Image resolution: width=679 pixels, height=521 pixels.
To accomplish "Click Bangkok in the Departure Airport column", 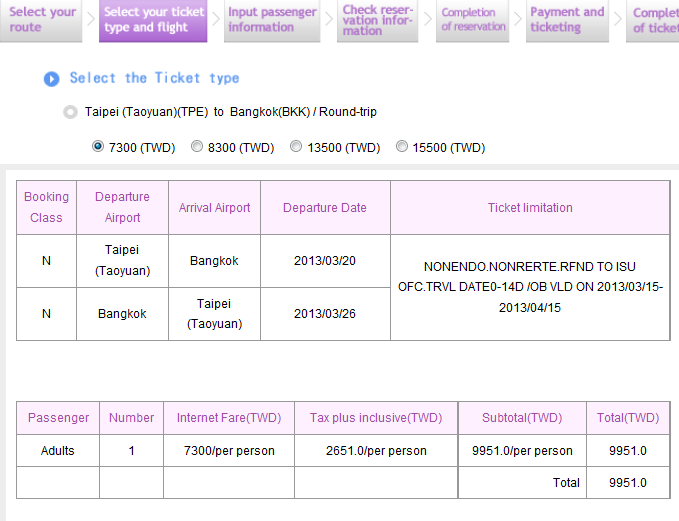I will point(123,314).
